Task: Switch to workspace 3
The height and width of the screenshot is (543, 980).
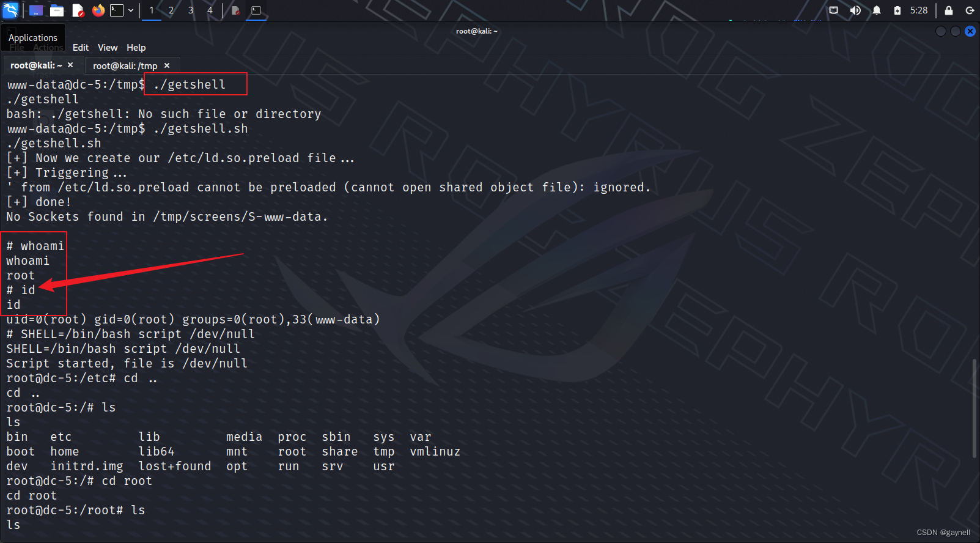Action: (191, 10)
